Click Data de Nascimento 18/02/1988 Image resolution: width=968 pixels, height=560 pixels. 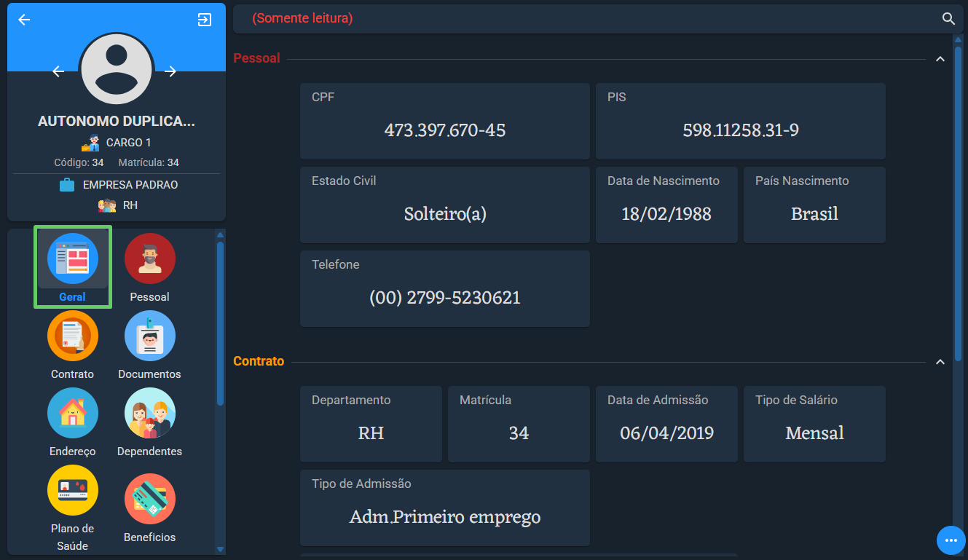pyautogui.click(x=666, y=214)
